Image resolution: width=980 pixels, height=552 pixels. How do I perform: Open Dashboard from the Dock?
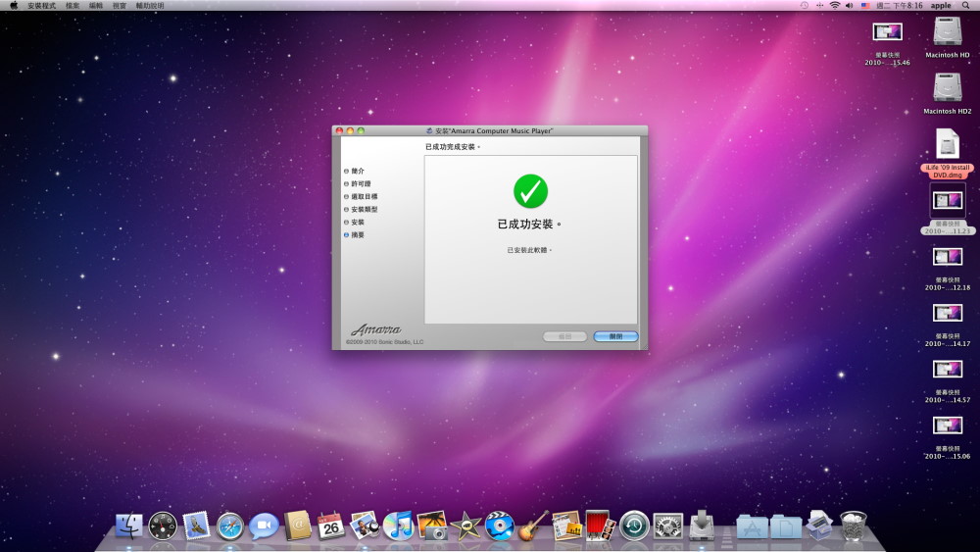point(163,526)
